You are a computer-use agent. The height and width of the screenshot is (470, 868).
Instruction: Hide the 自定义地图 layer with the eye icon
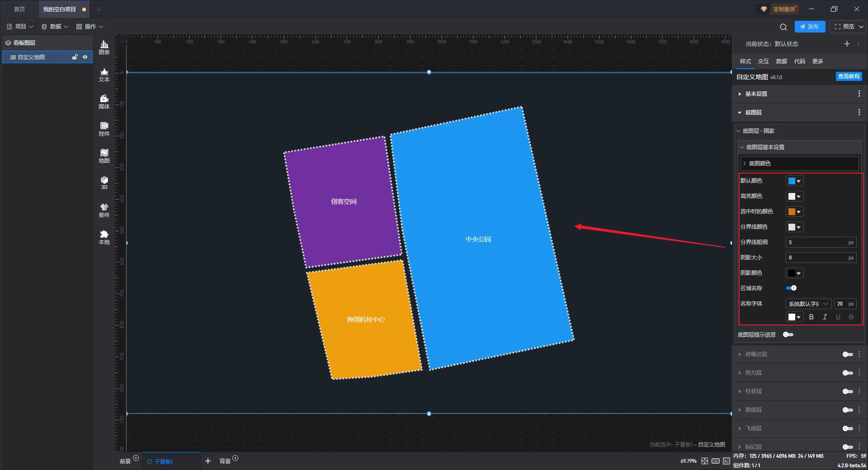(x=85, y=57)
